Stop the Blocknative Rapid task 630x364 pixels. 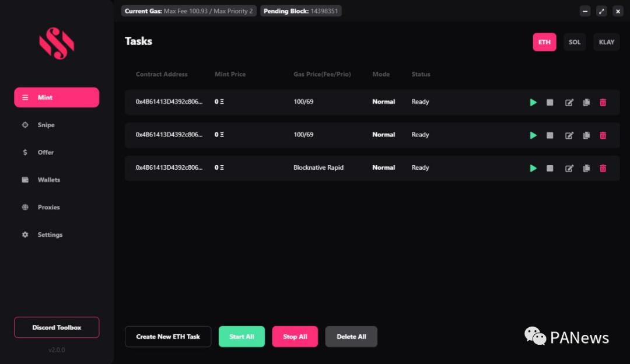click(x=549, y=168)
